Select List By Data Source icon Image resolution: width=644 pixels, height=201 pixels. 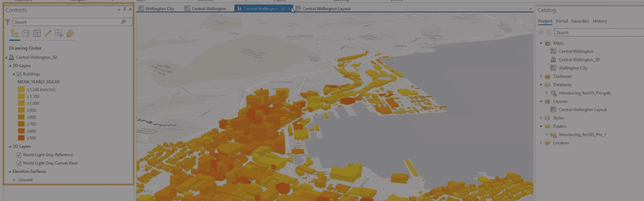[26, 33]
